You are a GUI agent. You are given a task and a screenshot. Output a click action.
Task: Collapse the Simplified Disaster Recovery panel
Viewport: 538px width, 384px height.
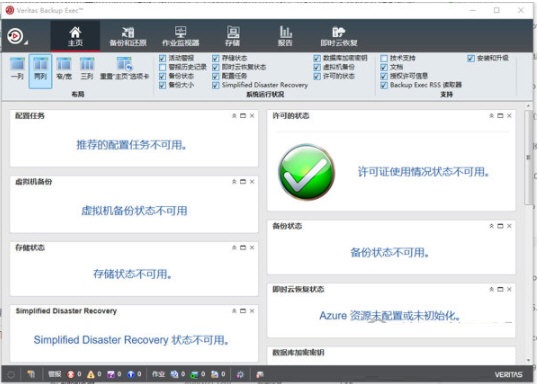pos(234,311)
